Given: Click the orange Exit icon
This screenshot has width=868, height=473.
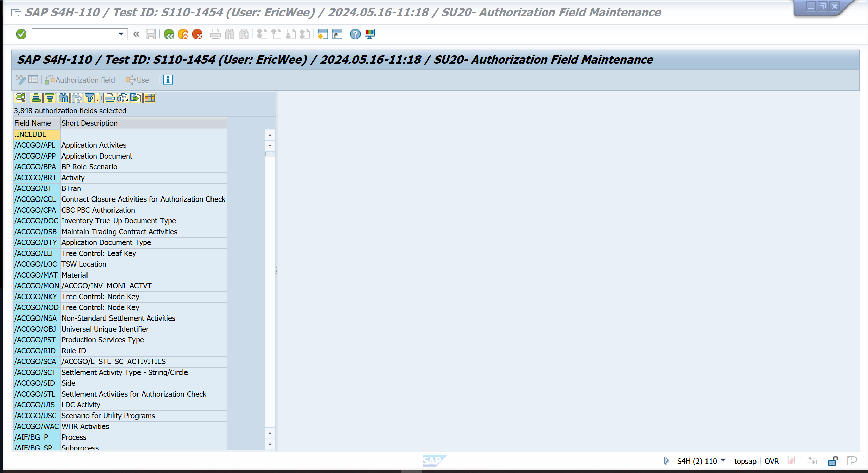Looking at the screenshot, I should 183,34.
